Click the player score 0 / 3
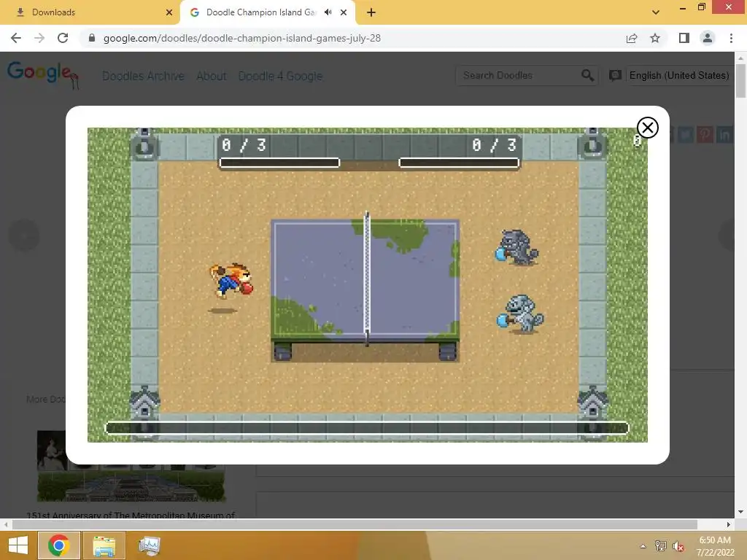 pos(244,145)
